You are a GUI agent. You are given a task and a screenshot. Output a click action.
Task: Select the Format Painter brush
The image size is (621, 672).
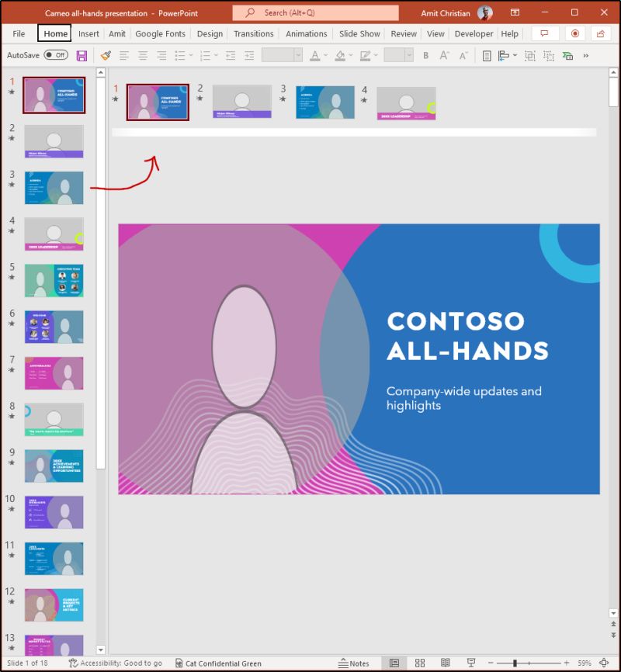[106, 55]
